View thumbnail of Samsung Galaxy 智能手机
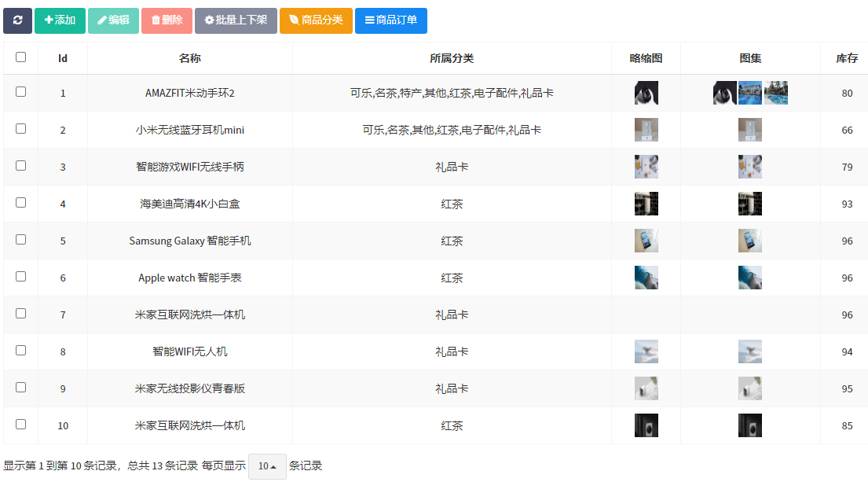 (646, 241)
